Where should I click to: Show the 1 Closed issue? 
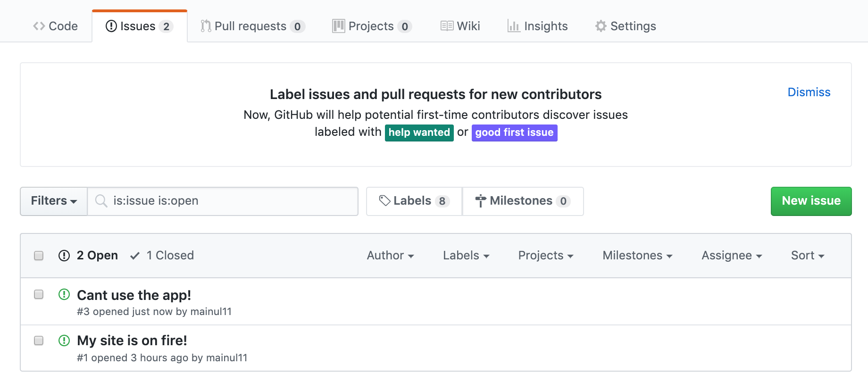click(x=162, y=256)
